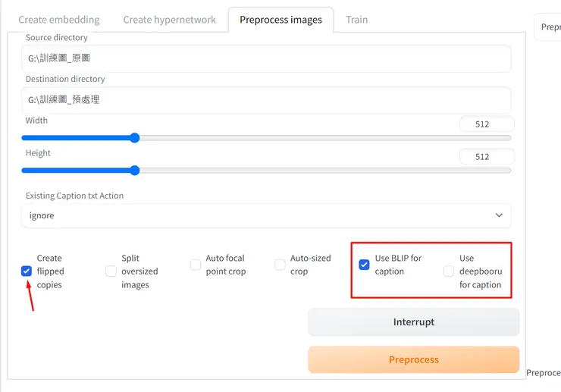Image resolution: width=561 pixels, height=392 pixels.
Task: Enable Use deepbooru for caption checkbox
Action: [449, 271]
